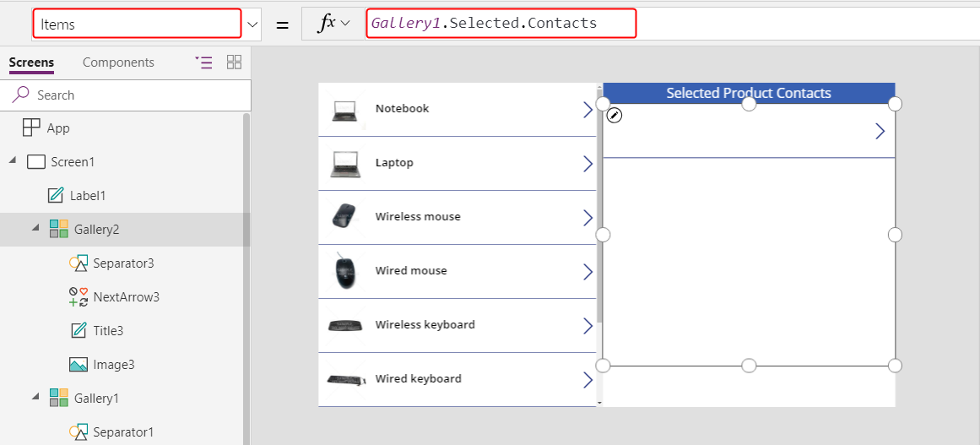The height and width of the screenshot is (445, 980).
Task: Click the Wireless keyboard thumbnail
Action: pos(345,326)
